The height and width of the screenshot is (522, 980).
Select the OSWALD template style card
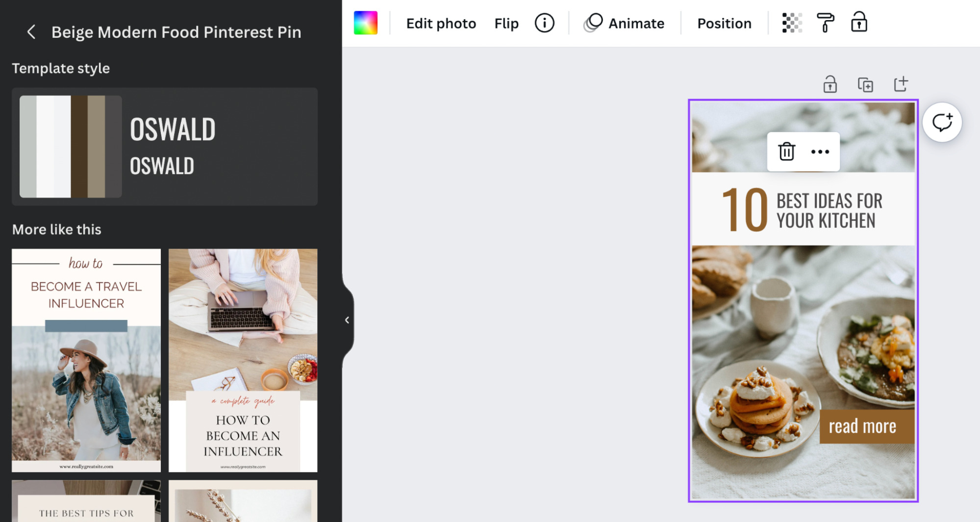tap(164, 147)
